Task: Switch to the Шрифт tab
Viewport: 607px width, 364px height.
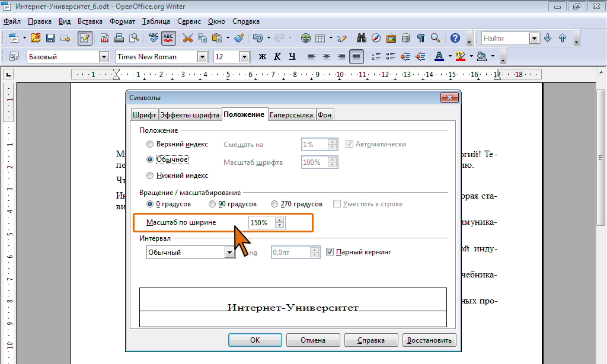Action: [x=144, y=115]
